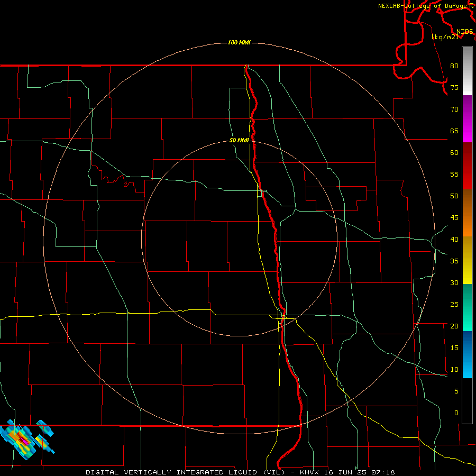This screenshot has width=476, height=476.
Task: Click the 5 value on the color scale
Action: 456,391
